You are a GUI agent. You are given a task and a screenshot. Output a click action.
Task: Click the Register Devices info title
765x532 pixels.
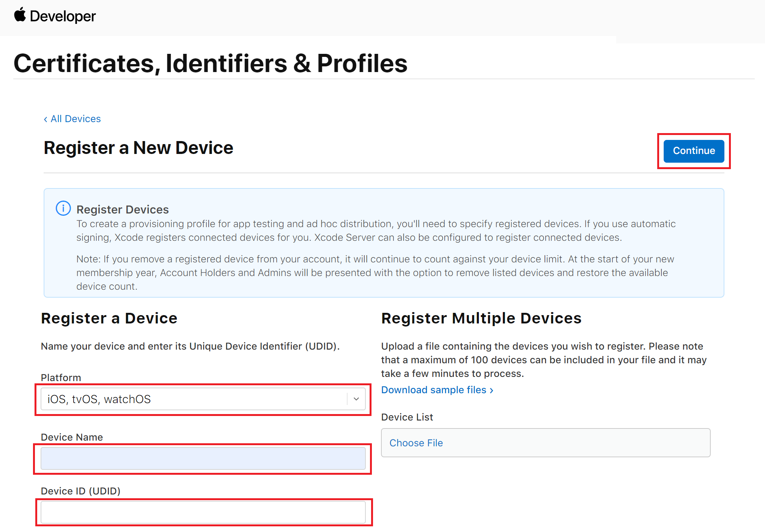(123, 209)
